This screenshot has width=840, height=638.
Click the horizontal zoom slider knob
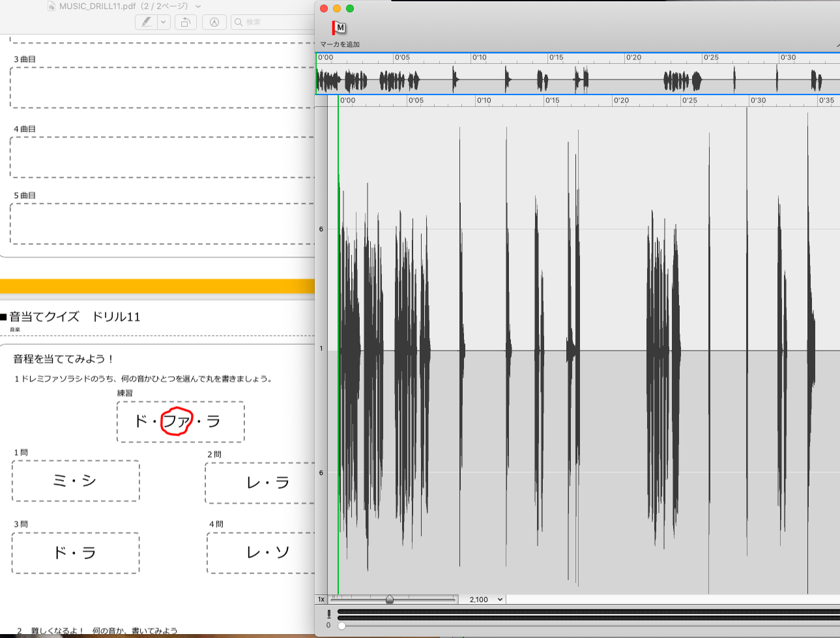390,600
